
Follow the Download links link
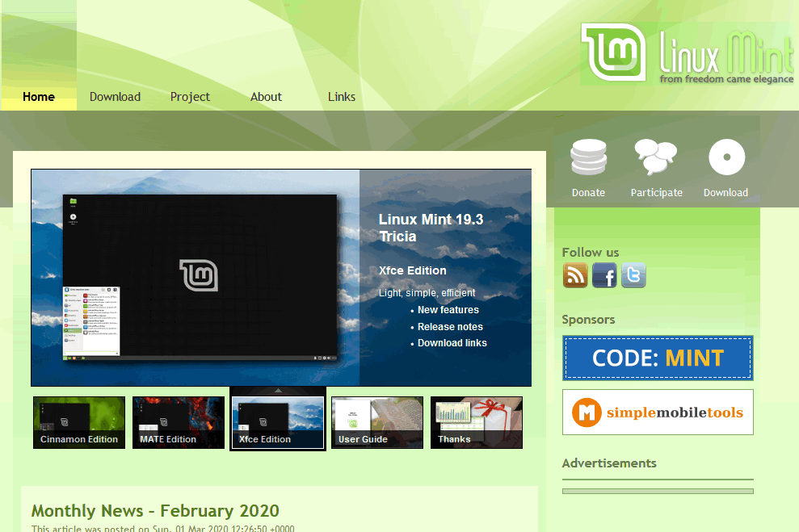[x=452, y=342]
